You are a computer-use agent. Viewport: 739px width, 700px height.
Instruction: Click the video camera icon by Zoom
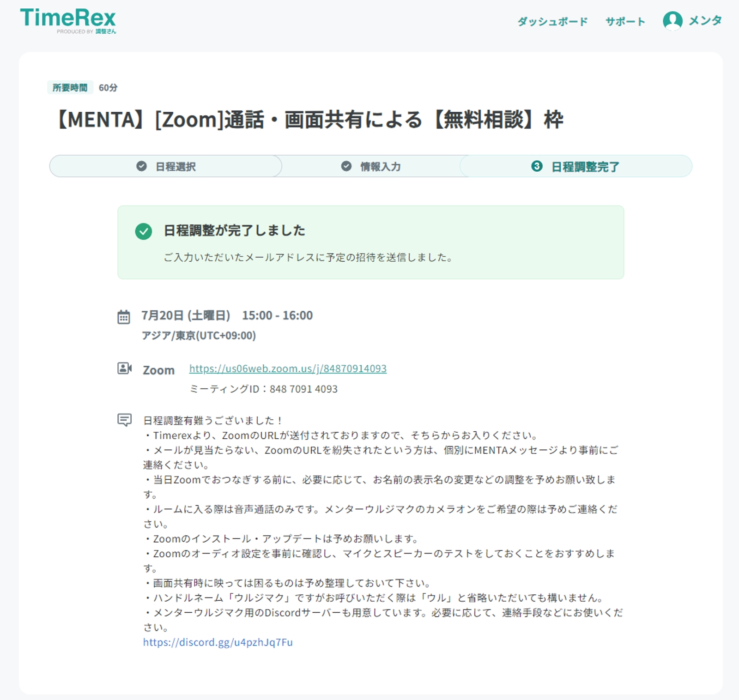point(124,368)
